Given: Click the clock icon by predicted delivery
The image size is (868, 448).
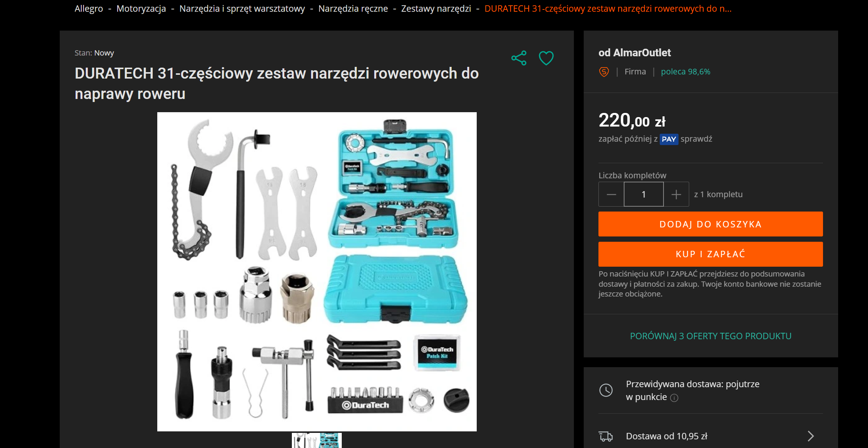Looking at the screenshot, I should coord(606,390).
